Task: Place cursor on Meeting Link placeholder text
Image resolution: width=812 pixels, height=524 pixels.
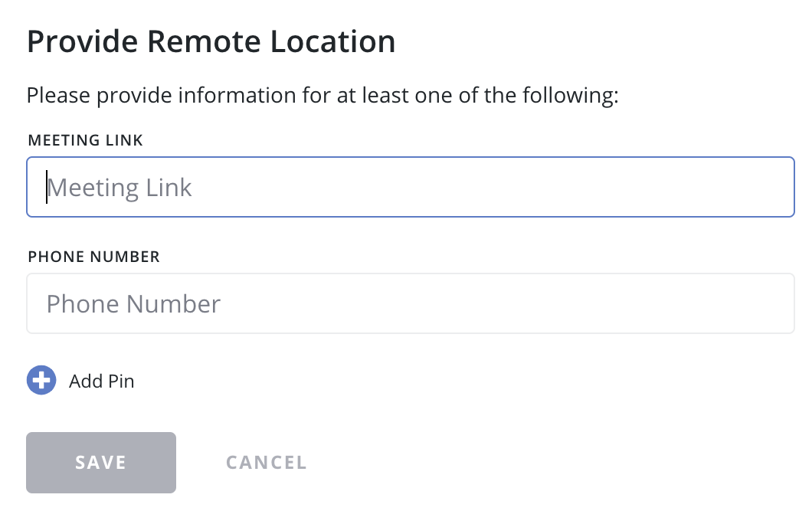Action: coord(120,188)
